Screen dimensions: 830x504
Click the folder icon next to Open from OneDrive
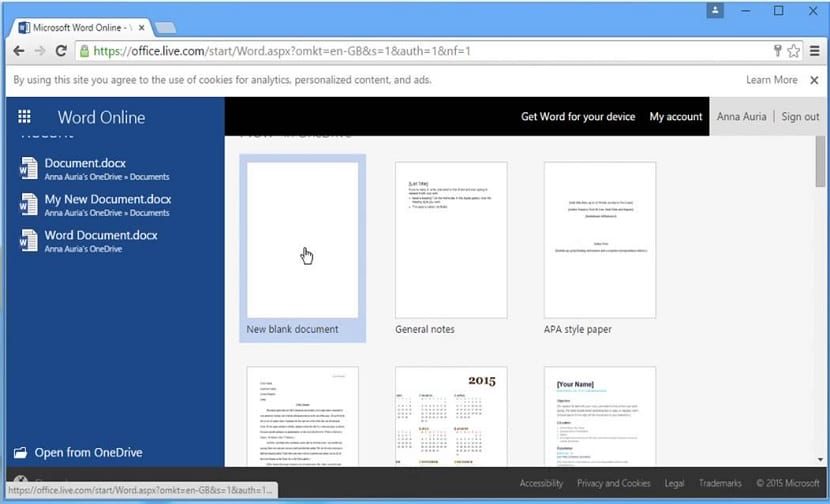tap(21, 453)
